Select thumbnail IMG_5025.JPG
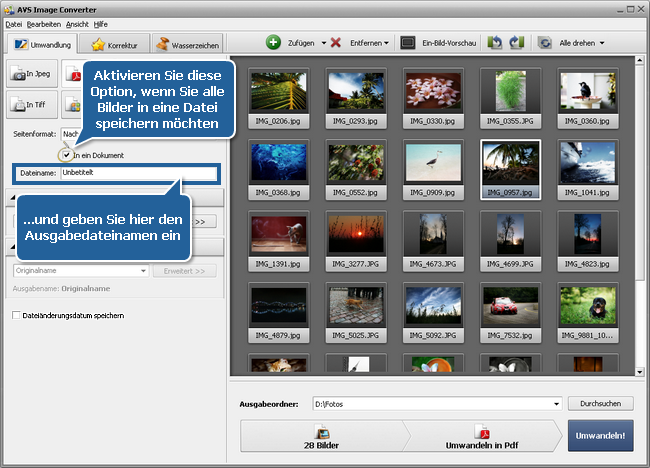The width and height of the screenshot is (650, 468). click(356, 313)
